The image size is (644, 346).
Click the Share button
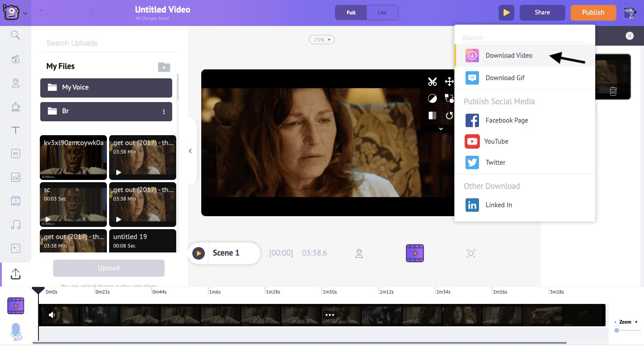click(542, 13)
